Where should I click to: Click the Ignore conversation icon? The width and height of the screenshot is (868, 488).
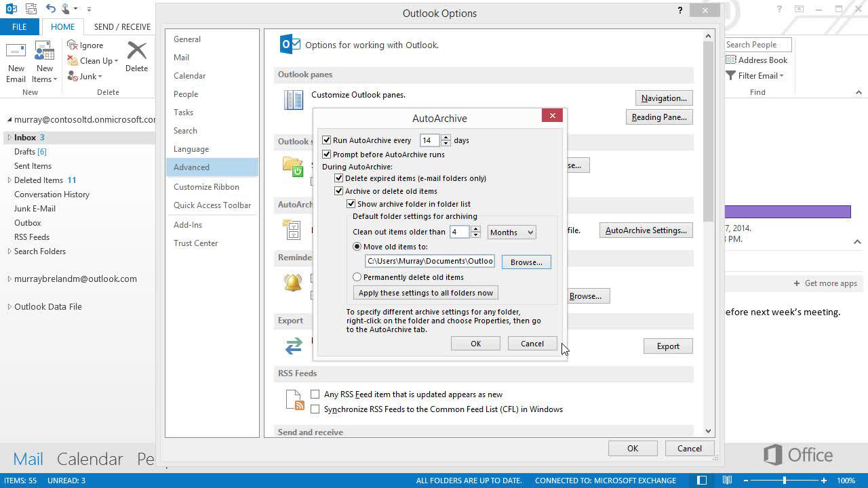[73, 45]
